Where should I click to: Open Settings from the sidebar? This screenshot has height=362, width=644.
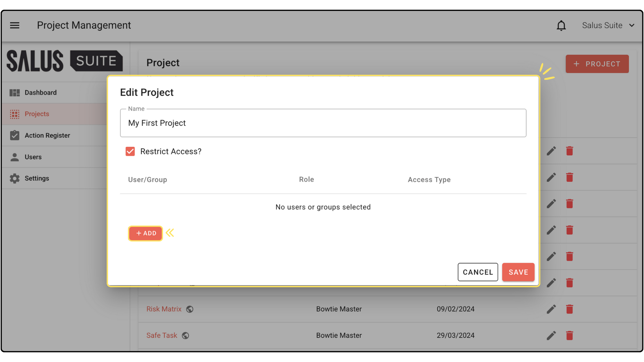coord(37,178)
